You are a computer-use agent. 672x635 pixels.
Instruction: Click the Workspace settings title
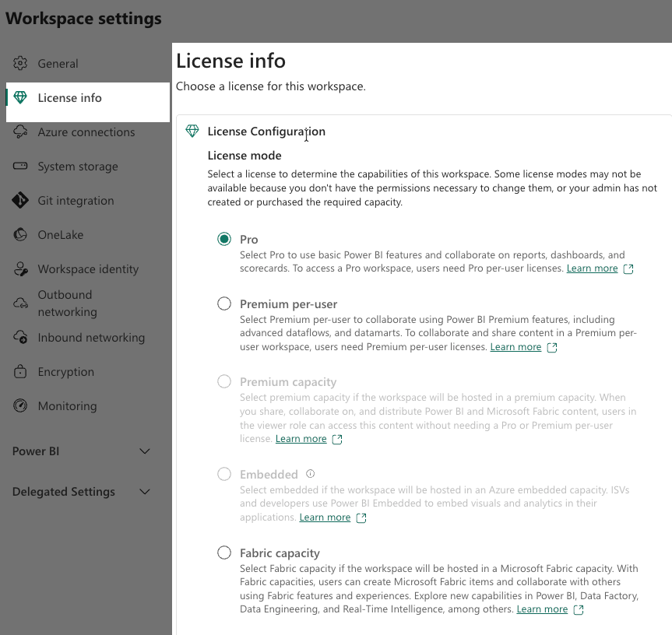[83, 19]
